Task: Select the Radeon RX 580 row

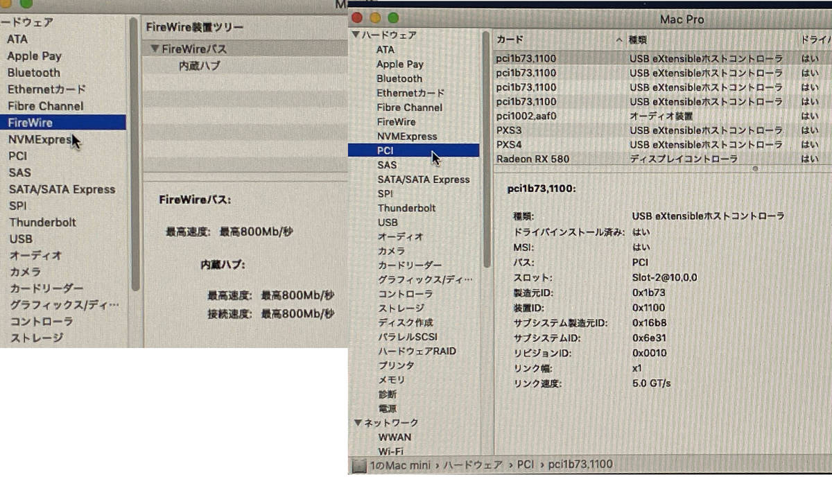Action: 662,159
